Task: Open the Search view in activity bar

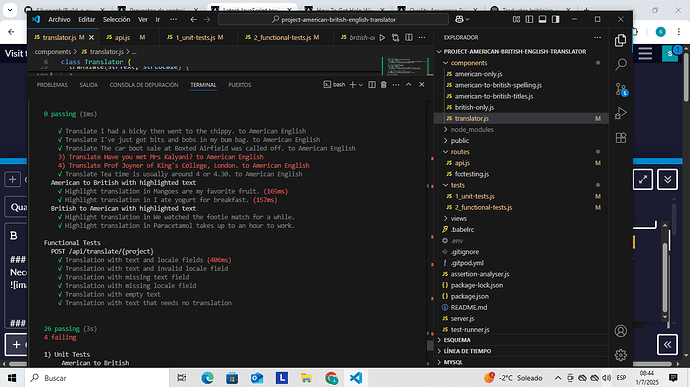Action: coord(620,64)
